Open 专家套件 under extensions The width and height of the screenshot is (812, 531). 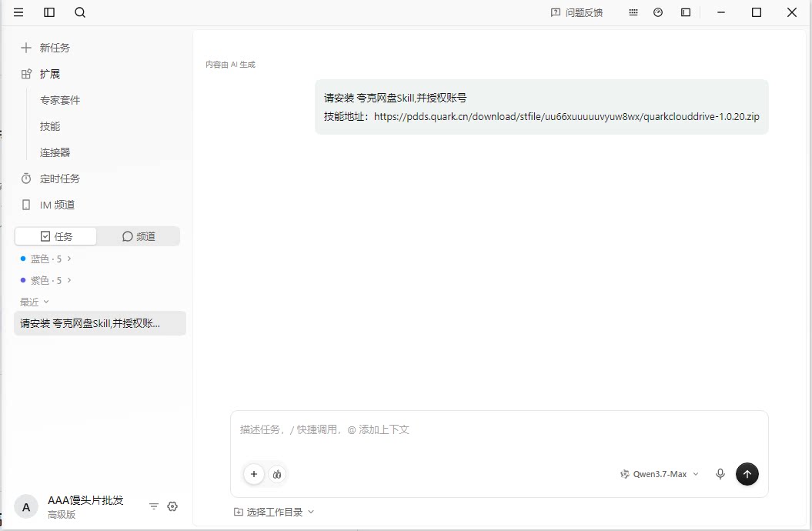pyautogui.click(x=60, y=100)
